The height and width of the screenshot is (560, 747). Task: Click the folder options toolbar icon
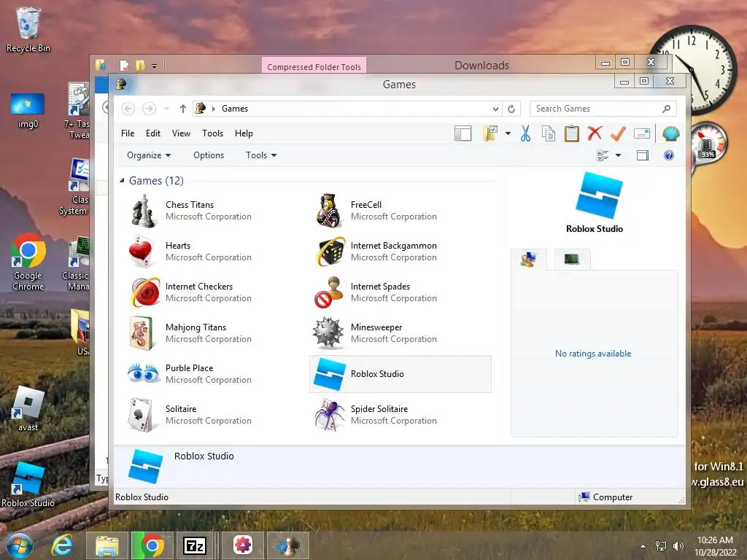tap(490, 134)
